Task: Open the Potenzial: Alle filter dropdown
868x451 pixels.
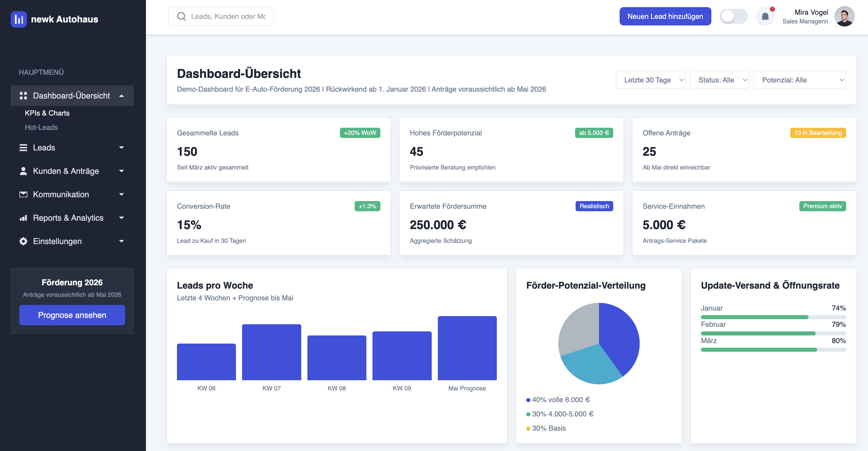Action: click(800, 80)
